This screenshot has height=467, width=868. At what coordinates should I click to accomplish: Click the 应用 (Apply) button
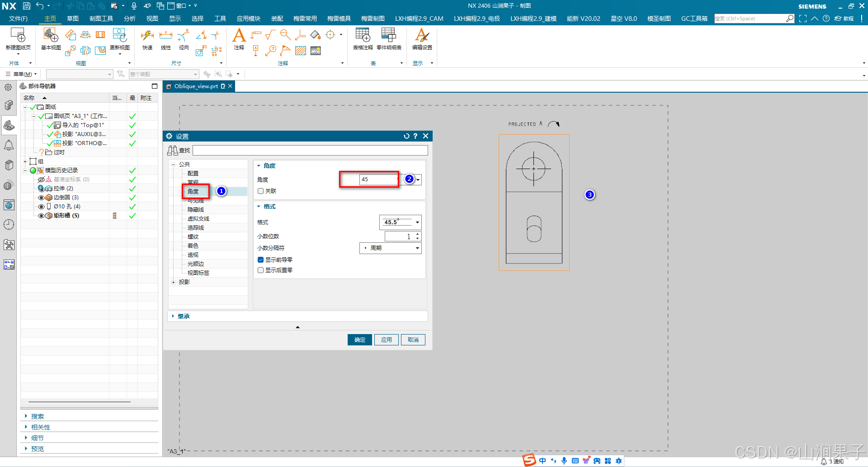click(387, 340)
